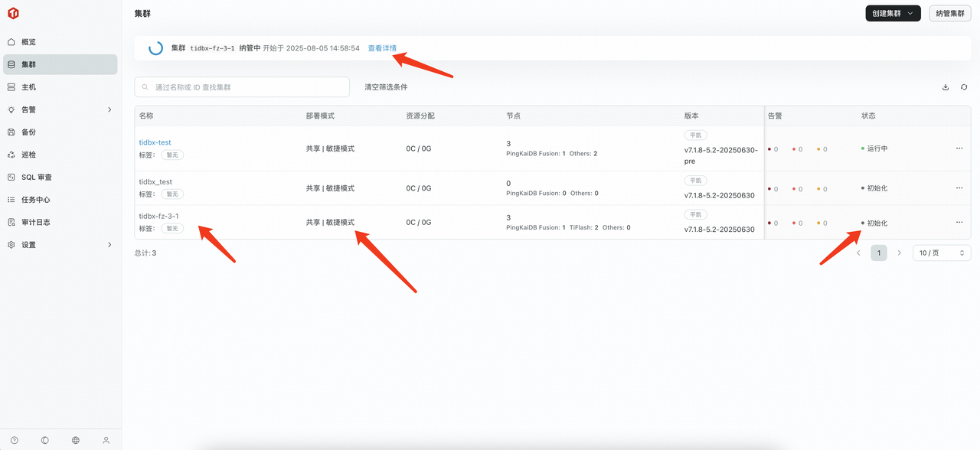
Task: Download the cluster list data
Action: coord(945,87)
